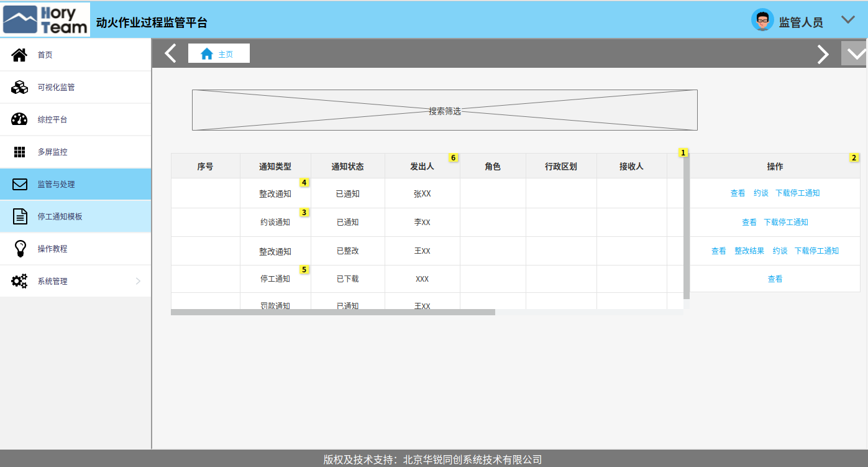Click 查看 in the 张XX row
868x467 pixels.
(738, 193)
